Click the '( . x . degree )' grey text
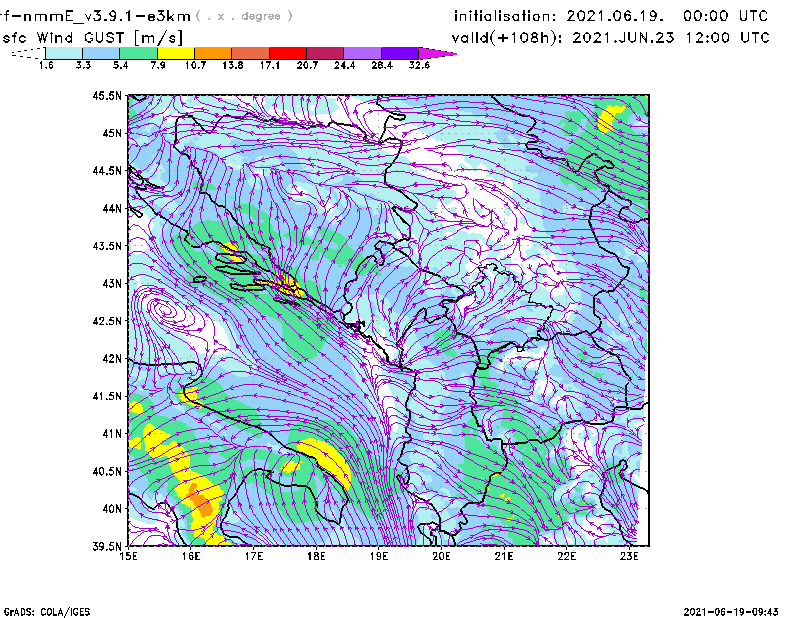Screen dimensions: 800x618 click(x=244, y=16)
